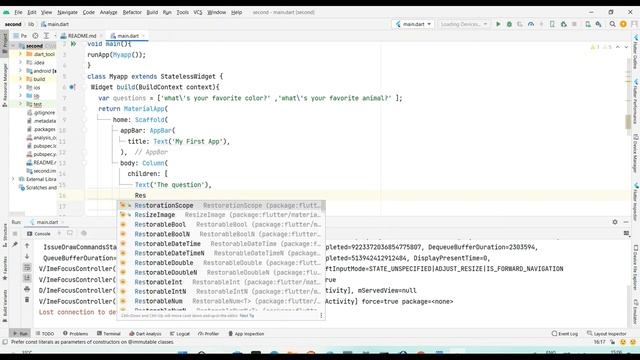640x360 pixels.
Task: Choose ResizeImage from the completion list
Action: tap(221, 215)
